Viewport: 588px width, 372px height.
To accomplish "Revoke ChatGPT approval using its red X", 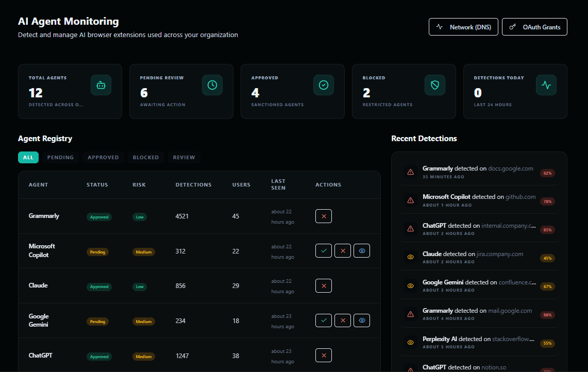I will pyautogui.click(x=324, y=355).
